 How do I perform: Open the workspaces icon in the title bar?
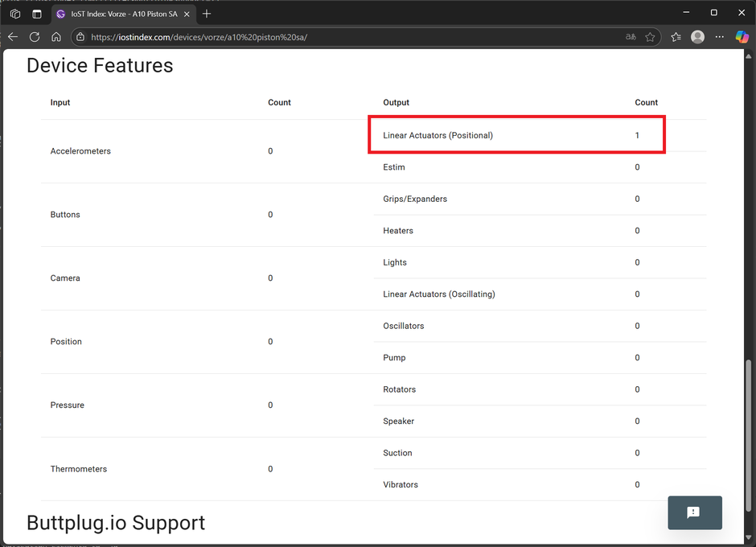click(x=15, y=14)
